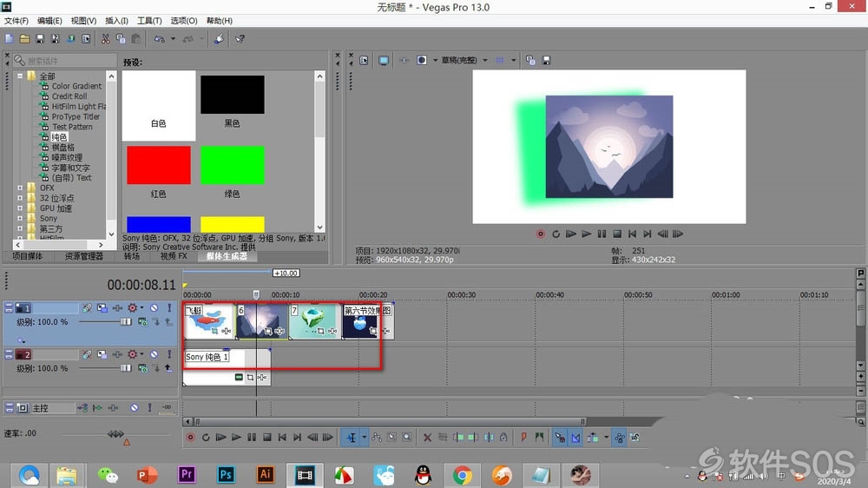Click the Stop button in the timeline transport

pyautogui.click(x=266, y=437)
